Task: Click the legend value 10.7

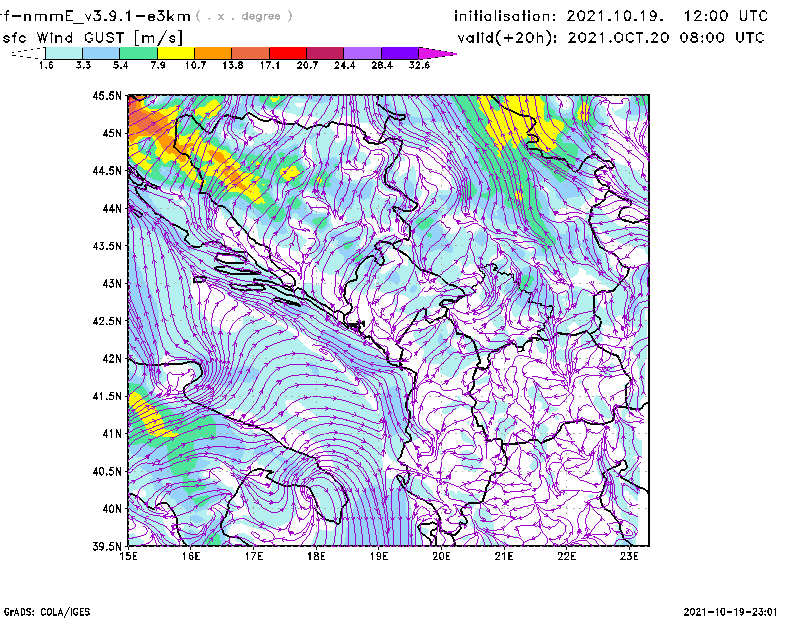Action: [195, 65]
